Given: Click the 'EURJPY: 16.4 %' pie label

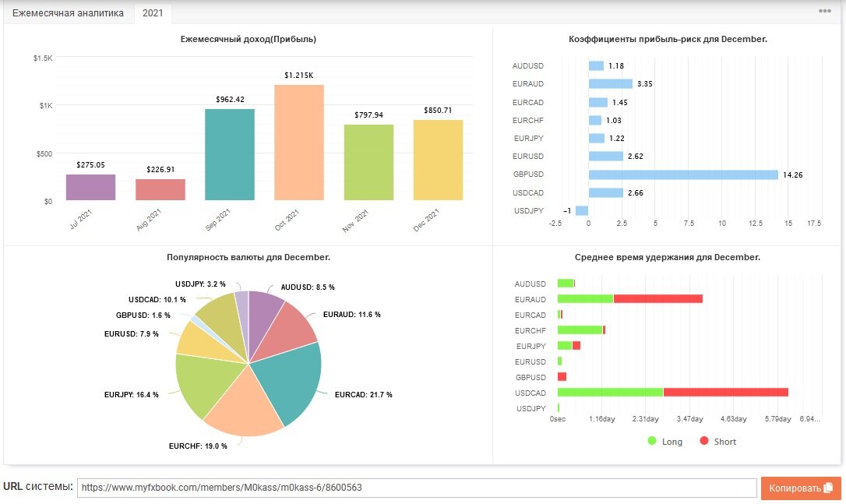Looking at the screenshot, I should 131,394.
